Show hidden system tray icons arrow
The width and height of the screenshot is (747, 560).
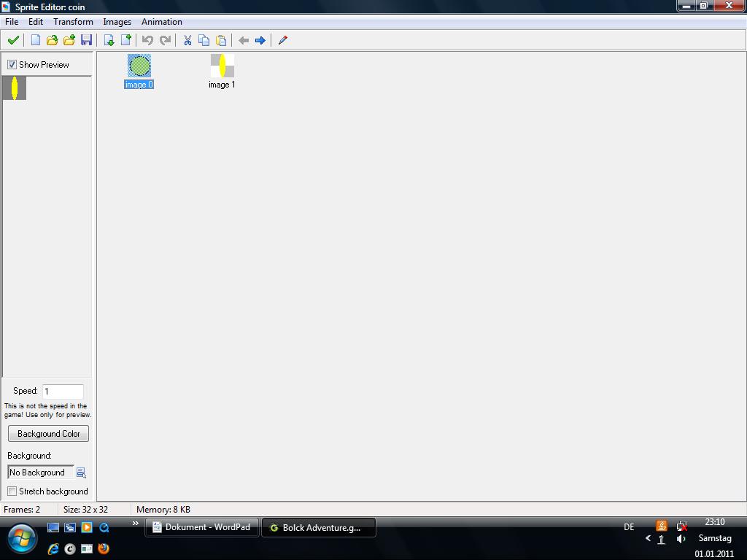pyautogui.click(x=648, y=539)
